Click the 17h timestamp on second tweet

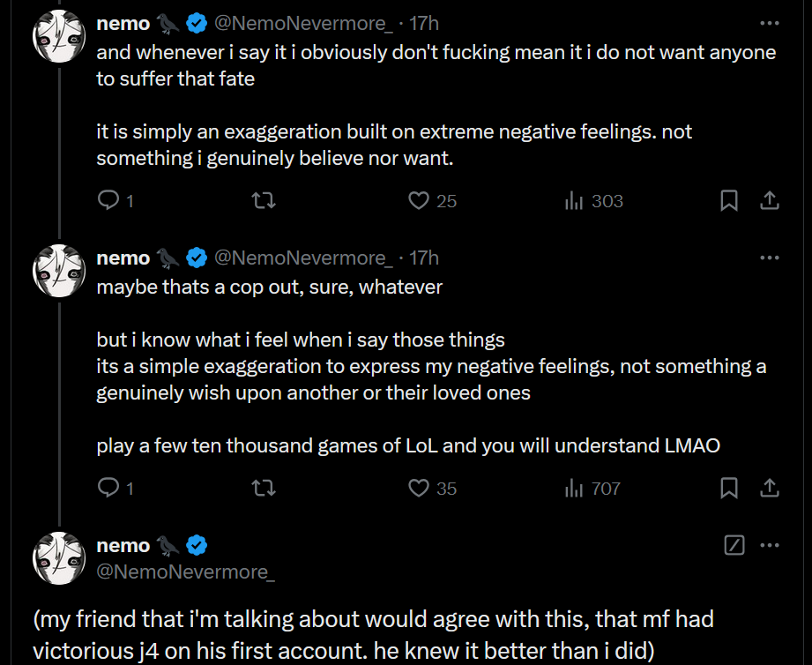[424, 258]
